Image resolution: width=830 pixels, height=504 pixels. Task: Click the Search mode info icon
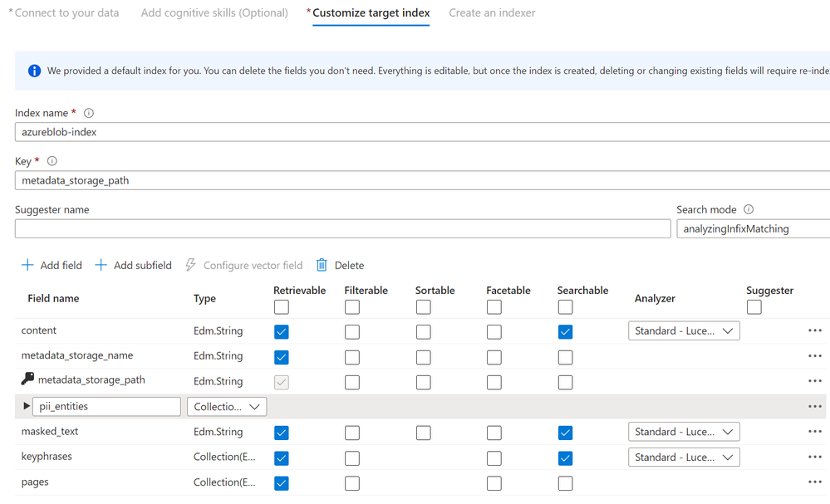point(749,210)
